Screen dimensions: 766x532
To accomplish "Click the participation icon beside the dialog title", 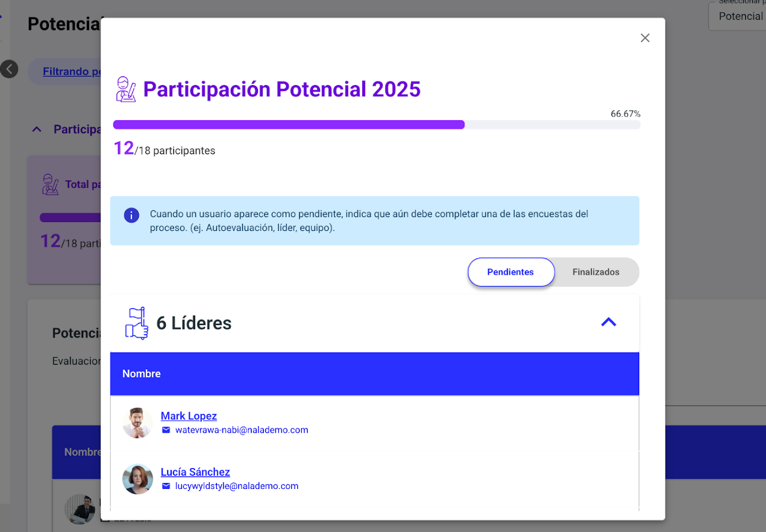I will [x=126, y=89].
